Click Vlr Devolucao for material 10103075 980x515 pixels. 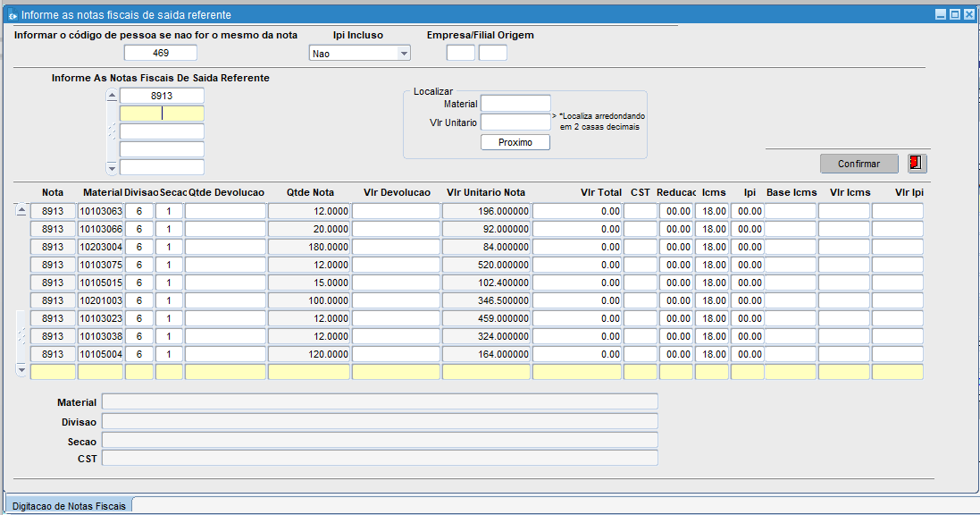click(x=397, y=265)
